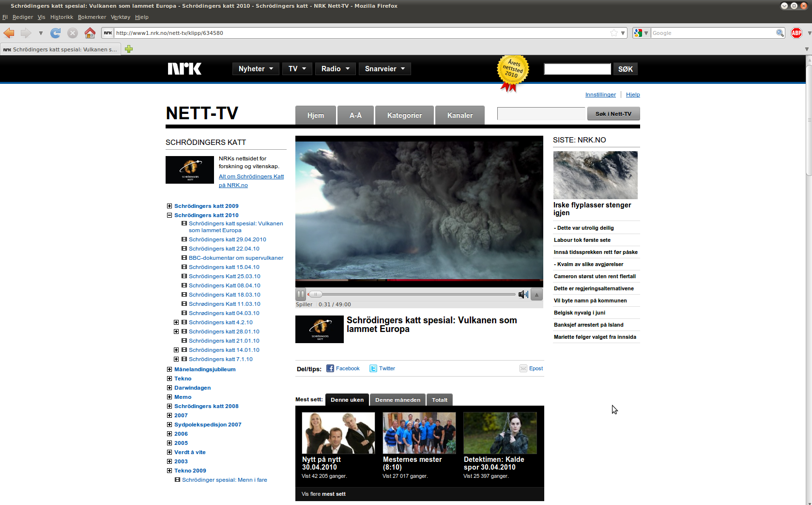Open the Firefox home page icon
Screen dimensions: 812x505
[90, 33]
